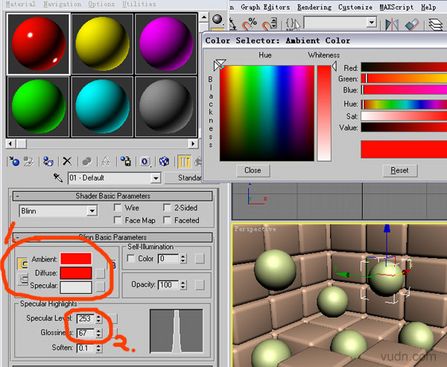Open Material Editor Utilities menu
447x367 pixels.
pyautogui.click(x=139, y=4)
